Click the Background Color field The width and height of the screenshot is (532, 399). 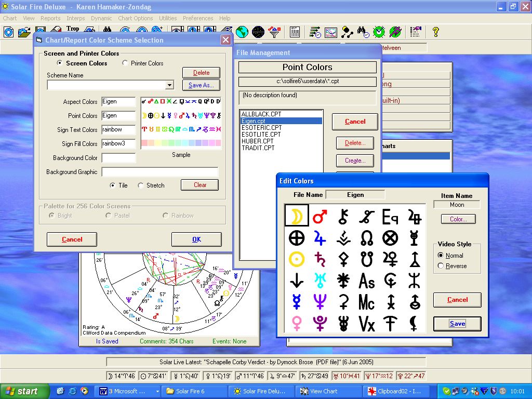pyautogui.click(x=118, y=158)
